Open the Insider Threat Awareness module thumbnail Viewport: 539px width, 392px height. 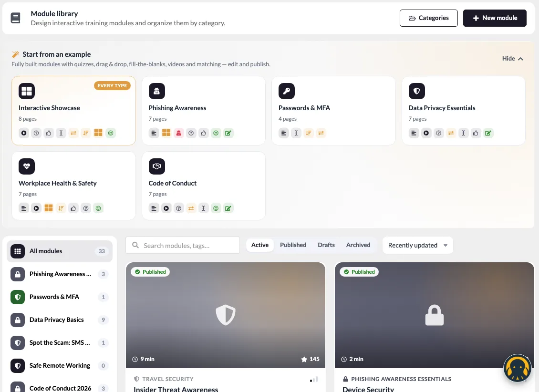pos(226,315)
